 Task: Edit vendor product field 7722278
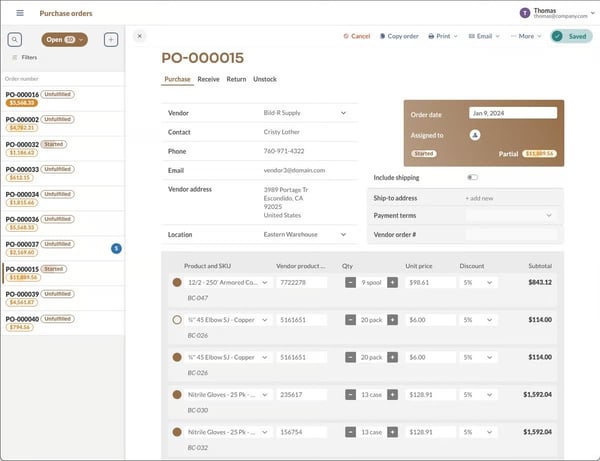(x=302, y=282)
